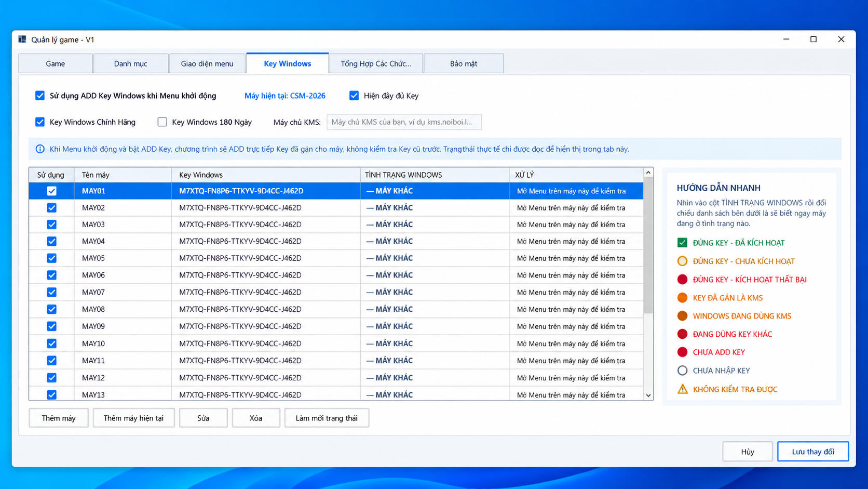Open the Danh mục tab
The width and height of the screenshot is (868, 489).
coord(131,63)
